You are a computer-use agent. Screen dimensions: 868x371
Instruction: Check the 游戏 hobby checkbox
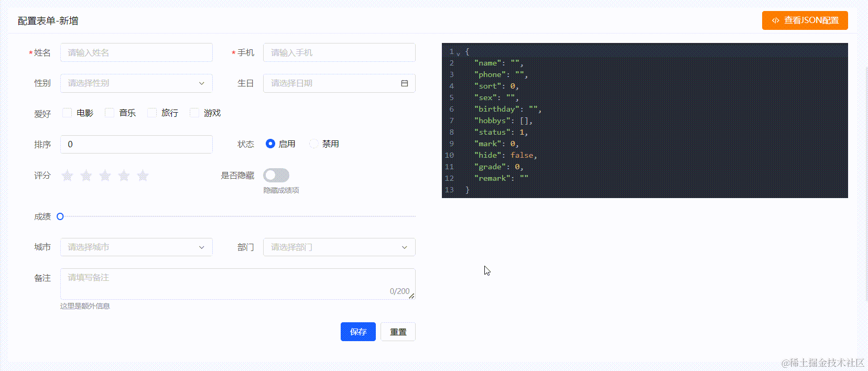click(x=194, y=113)
